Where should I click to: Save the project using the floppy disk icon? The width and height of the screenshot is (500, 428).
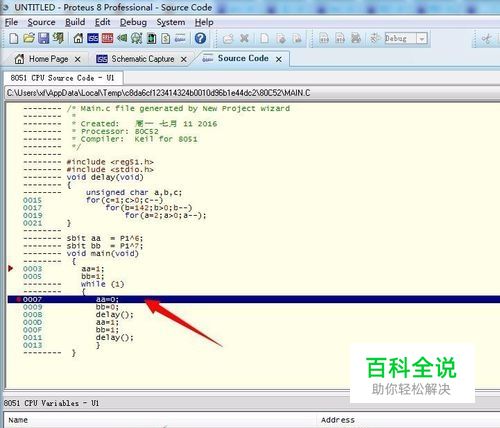(43, 38)
